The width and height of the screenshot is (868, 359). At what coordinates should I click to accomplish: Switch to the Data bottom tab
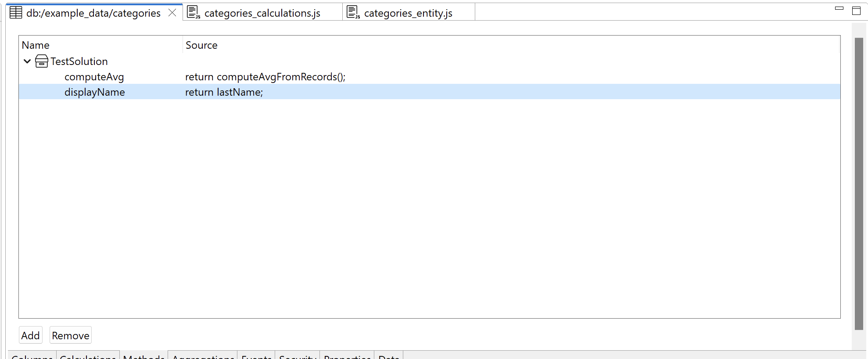389,356
